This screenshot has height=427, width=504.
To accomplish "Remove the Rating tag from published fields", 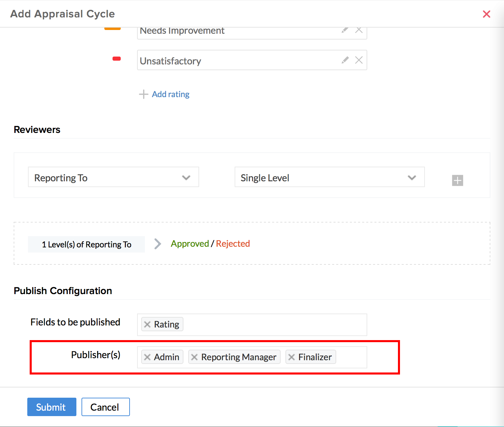I will pos(147,324).
